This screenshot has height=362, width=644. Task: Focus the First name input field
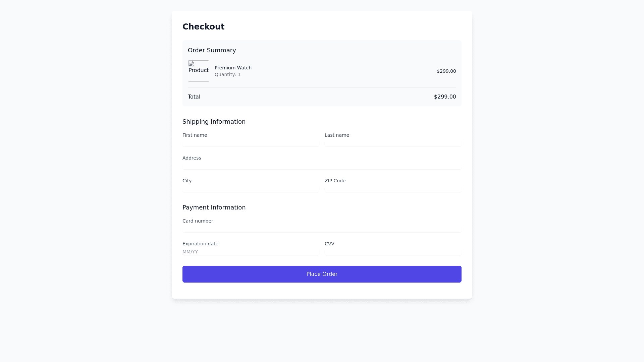click(251, 143)
